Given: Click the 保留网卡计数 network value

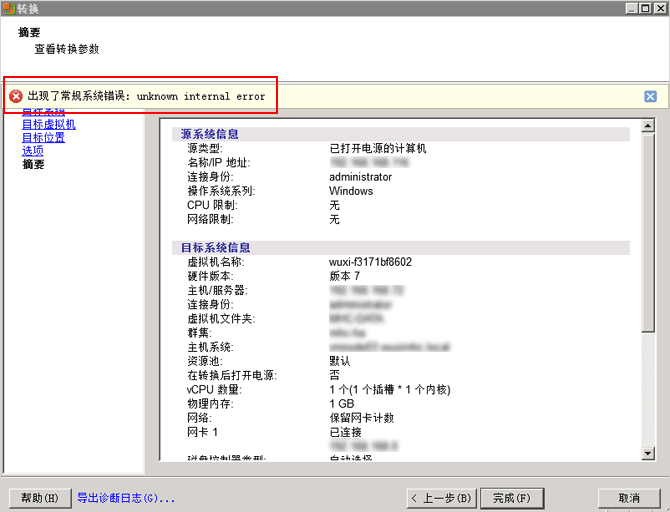Looking at the screenshot, I should (x=361, y=418).
